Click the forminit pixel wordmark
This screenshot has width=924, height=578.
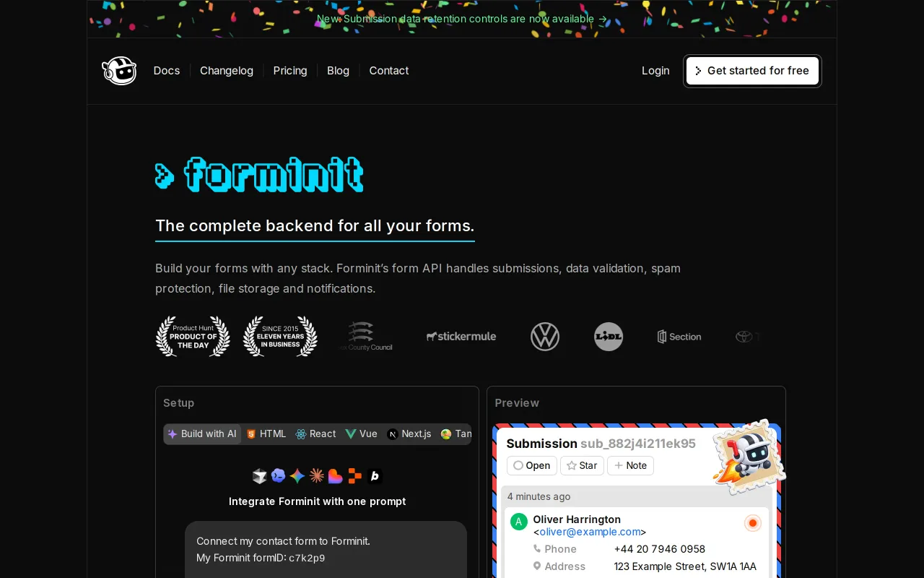point(259,174)
